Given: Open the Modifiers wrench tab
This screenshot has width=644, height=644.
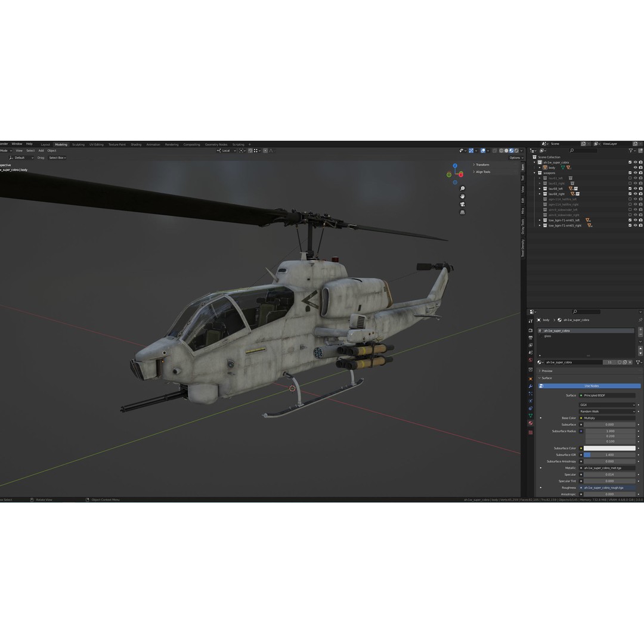Looking at the screenshot, I should pyautogui.click(x=530, y=386).
